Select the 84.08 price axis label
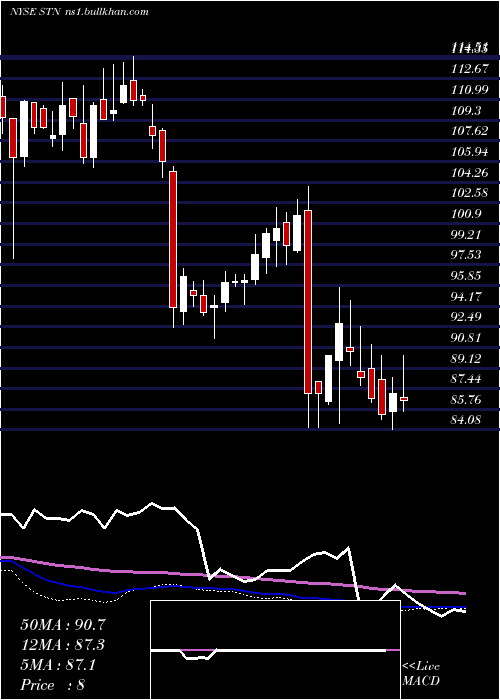 (x=466, y=420)
